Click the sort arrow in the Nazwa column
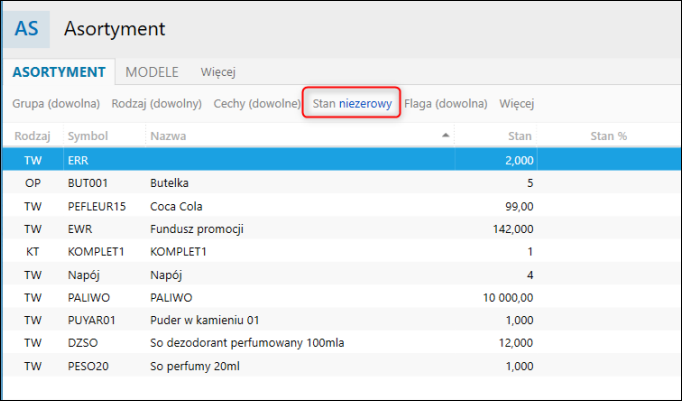This screenshot has width=682, height=401. pos(445,135)
